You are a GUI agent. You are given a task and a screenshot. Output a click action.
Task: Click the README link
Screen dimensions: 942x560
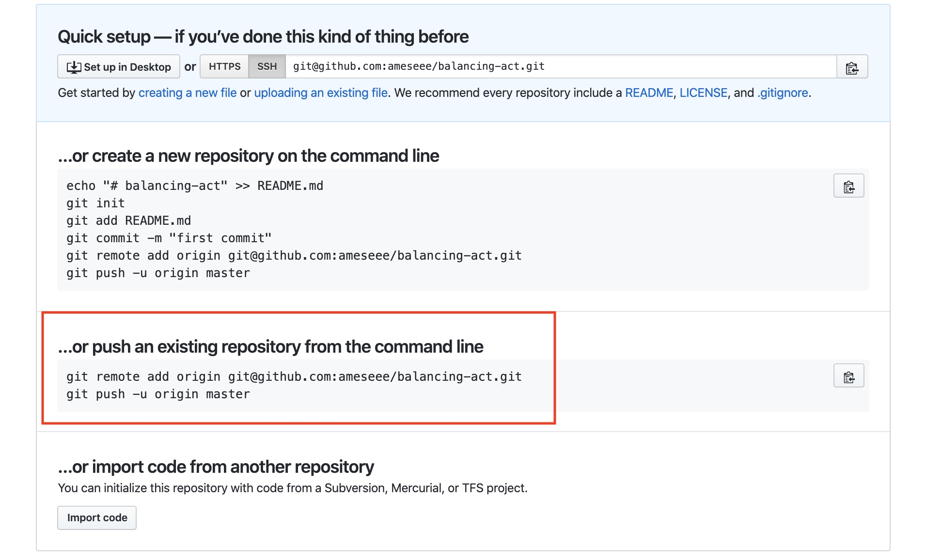pyautogui.click(x=649, y=93)
